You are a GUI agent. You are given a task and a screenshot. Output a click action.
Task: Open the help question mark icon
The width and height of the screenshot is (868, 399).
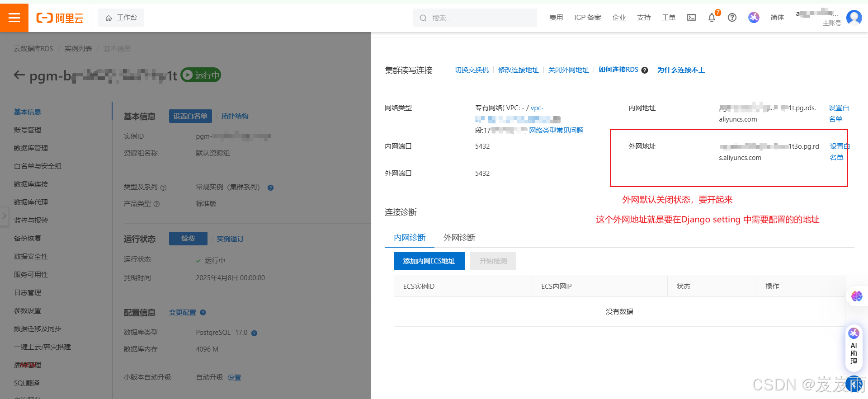[732, 18]
